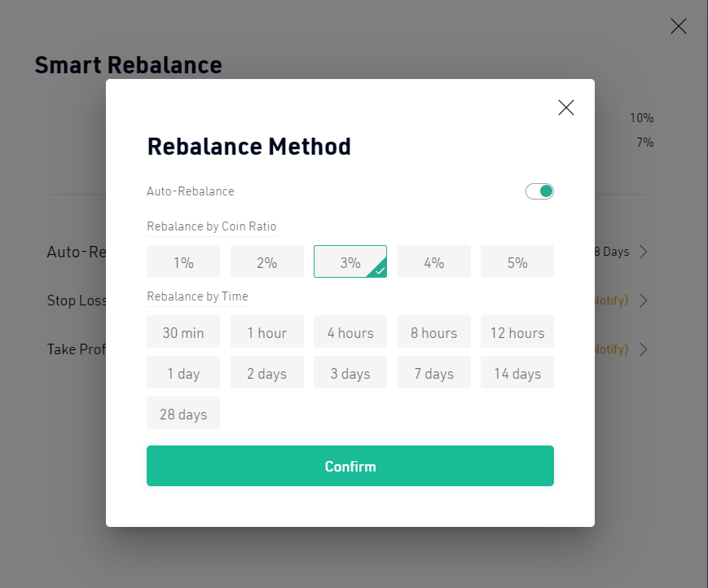This screenshot has height=588, width=708.
Task: Pick the 4 hours interval
Action: tap(350, 331)
